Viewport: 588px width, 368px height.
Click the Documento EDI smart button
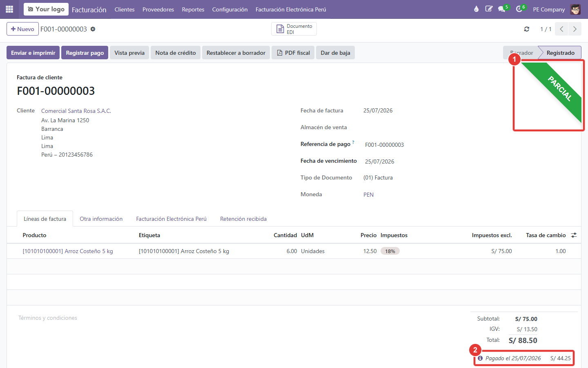point(294,29)
